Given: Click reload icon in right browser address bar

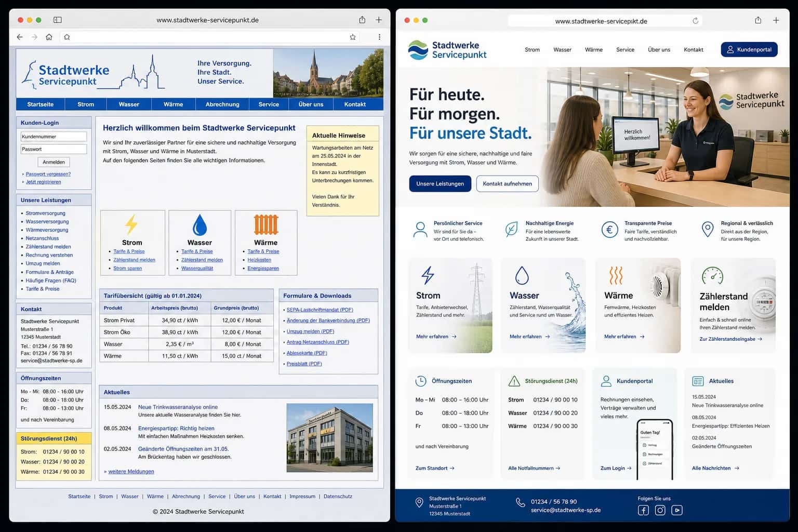Looking at the screenshot, I should pos(695,21).
